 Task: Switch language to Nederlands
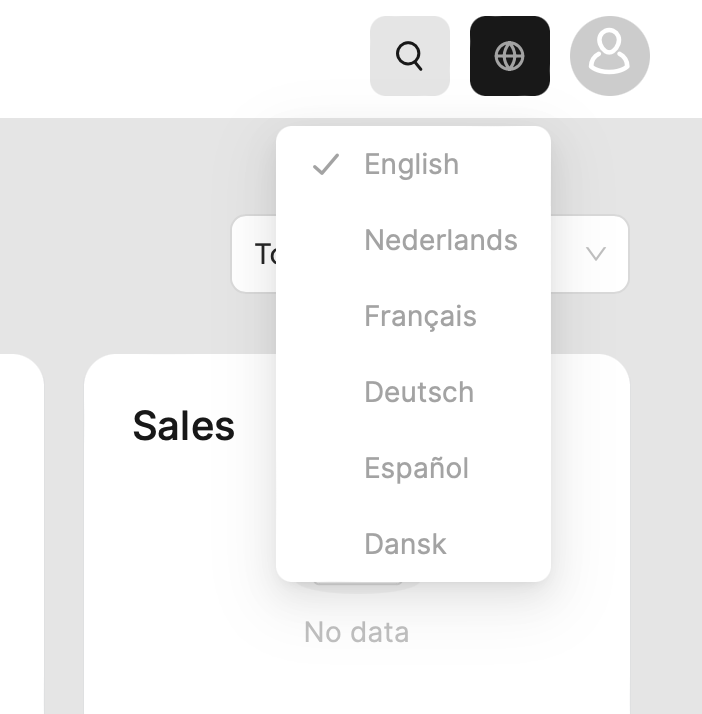(x=440, y=241)
